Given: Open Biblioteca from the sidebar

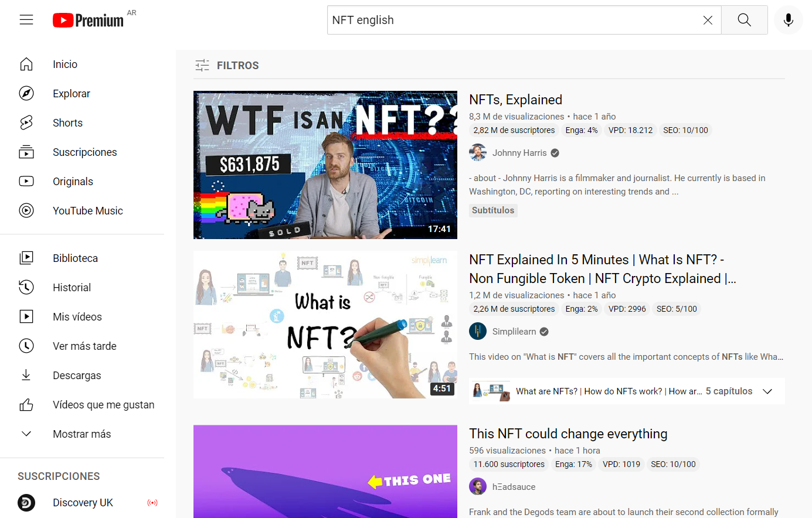Looking at the screenshot, I should (75, 258).
